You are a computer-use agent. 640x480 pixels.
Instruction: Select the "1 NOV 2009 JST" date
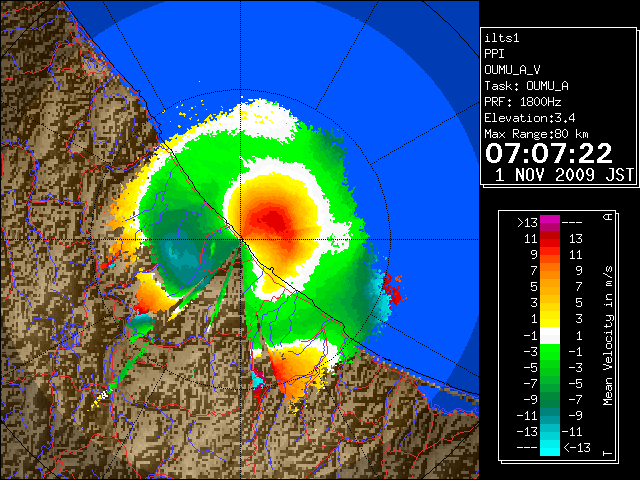564,175
